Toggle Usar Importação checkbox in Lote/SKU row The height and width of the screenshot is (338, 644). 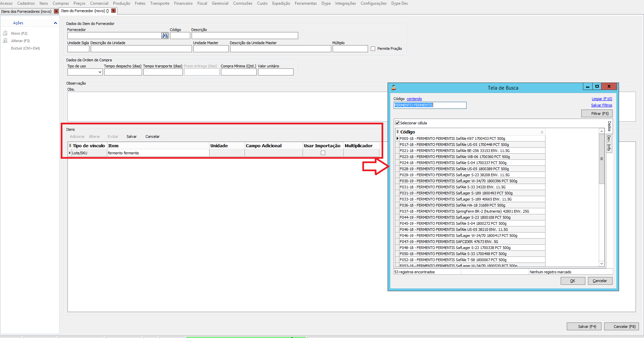pos(323,153)
